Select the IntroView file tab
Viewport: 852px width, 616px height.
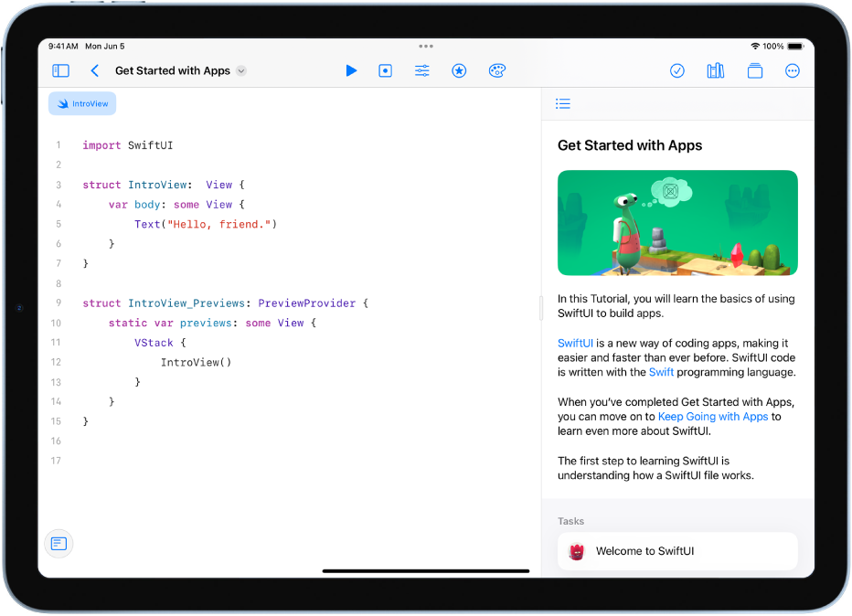coord(82,104)
